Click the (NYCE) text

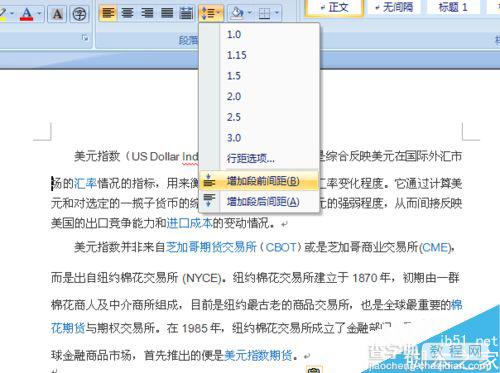coord(202,278)
